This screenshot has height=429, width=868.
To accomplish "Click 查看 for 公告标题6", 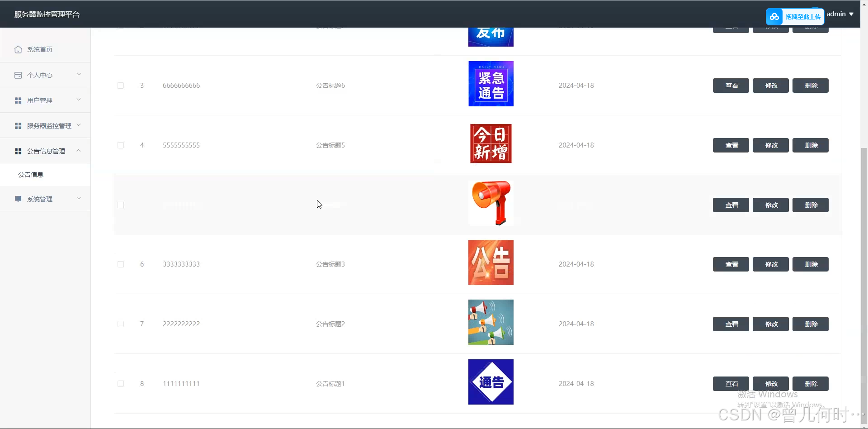I will click(x=731, y=86).
